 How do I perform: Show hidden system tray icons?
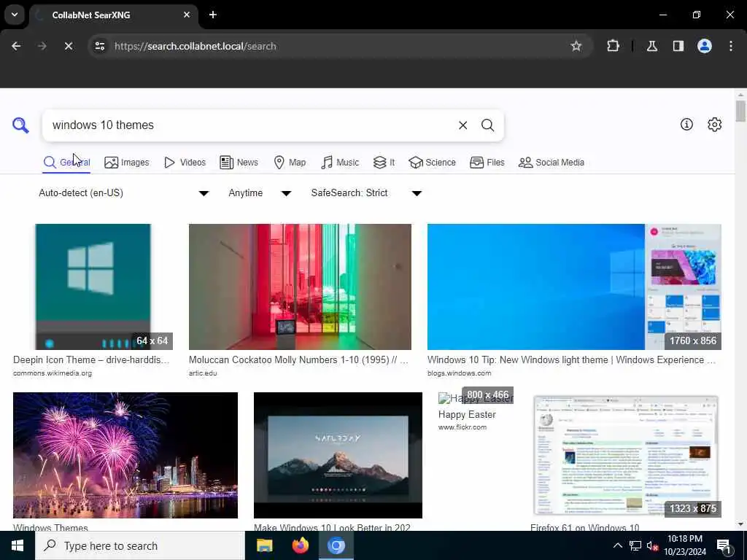tap(617, 545)
